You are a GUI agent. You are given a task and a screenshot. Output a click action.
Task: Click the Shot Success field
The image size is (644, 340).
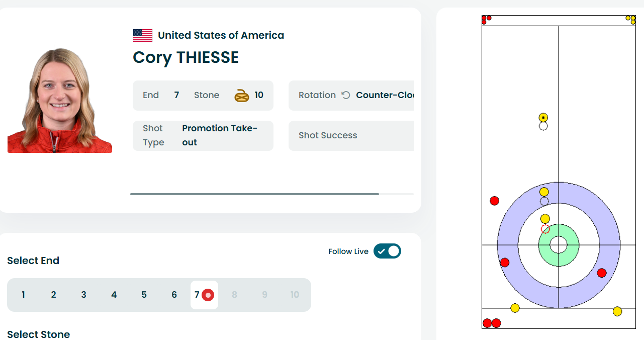coord(351,135)
